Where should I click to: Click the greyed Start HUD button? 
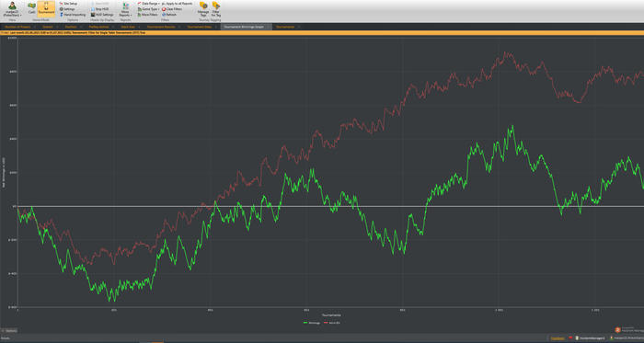coord(99,4)
